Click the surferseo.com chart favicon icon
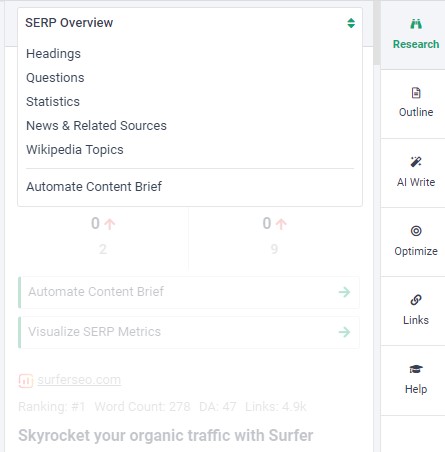Image resolution: width=445 pixels, height=452 pixels. pos(25,381)
